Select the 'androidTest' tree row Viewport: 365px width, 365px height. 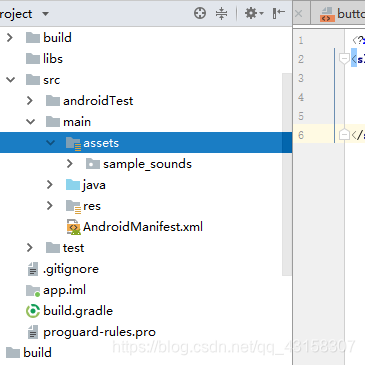(146, 101)
